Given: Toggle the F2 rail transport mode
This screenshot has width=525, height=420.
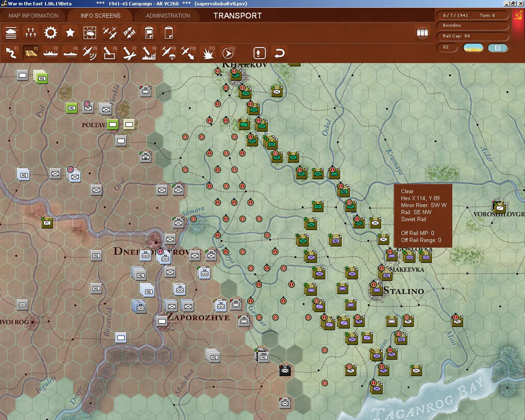Looking at the screenshot, I should tap(31, 53).
